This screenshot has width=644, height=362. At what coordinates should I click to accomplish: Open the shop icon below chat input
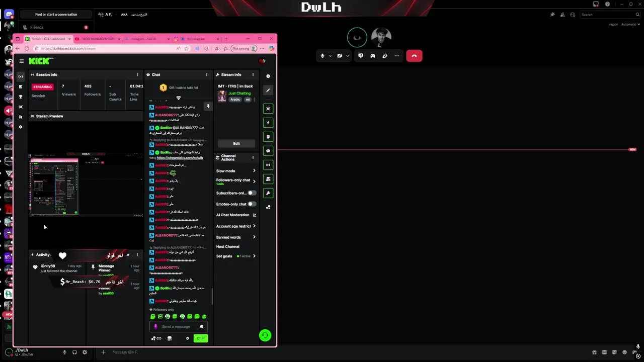click(x=170, y=338)
